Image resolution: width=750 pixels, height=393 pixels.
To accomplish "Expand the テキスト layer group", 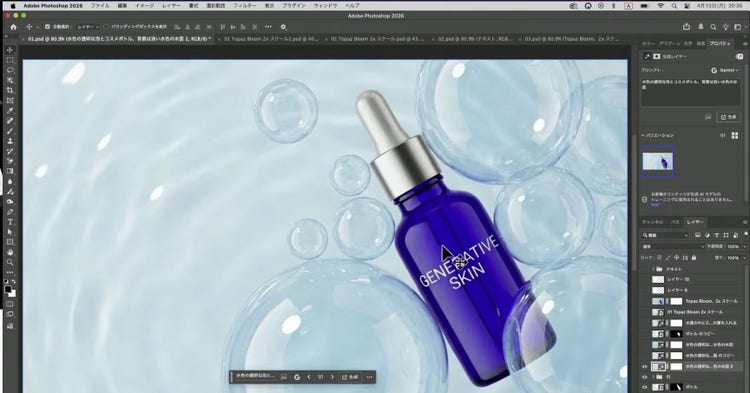I will click(x=653, y=269).
